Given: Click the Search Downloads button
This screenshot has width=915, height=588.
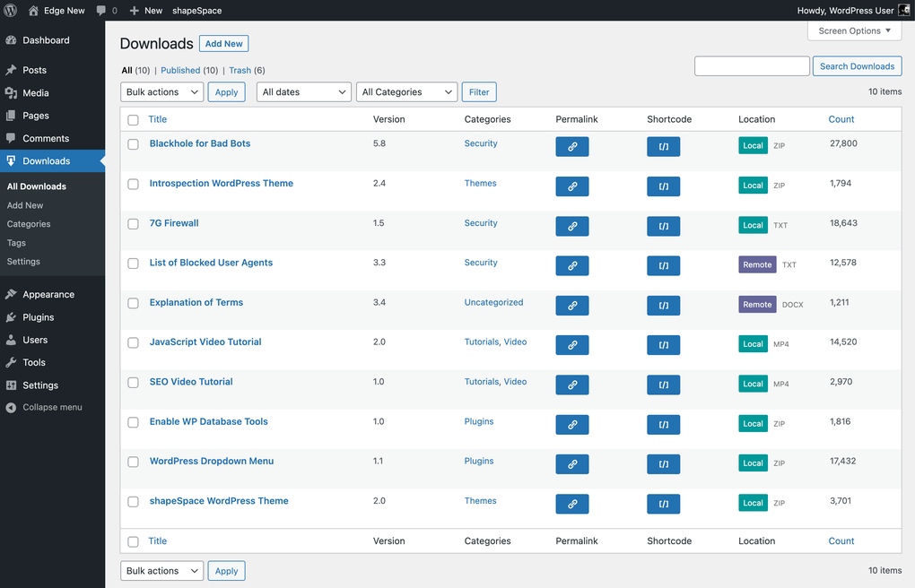Looking at the screenshot, I should coord(857,65).
